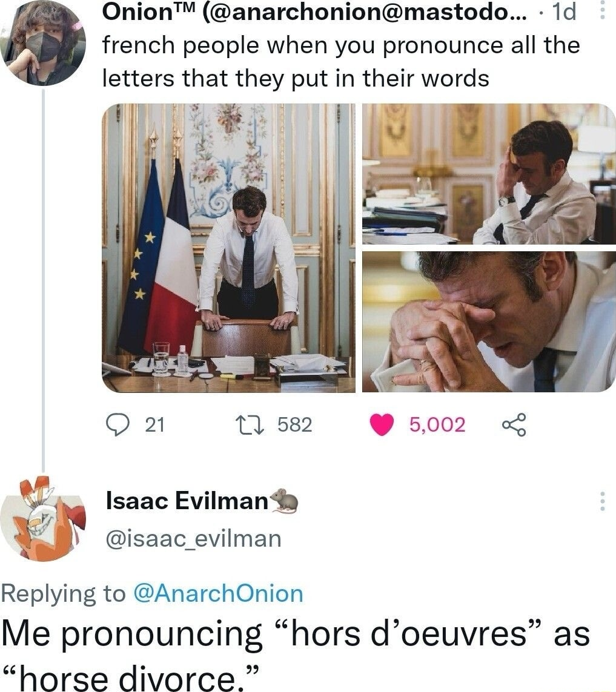Image resolution: width=616 pixels, height=692 pixels.
Task: Enlarge photo of man leaning on chair
Action: [229, 248]
